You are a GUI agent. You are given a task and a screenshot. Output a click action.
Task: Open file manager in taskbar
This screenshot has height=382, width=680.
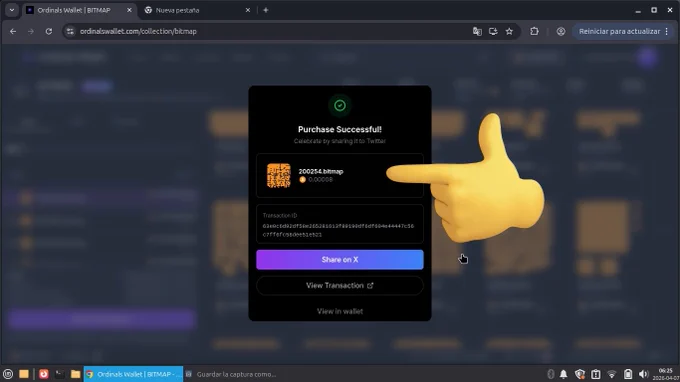pyautogui.click(x=75, y=374)
